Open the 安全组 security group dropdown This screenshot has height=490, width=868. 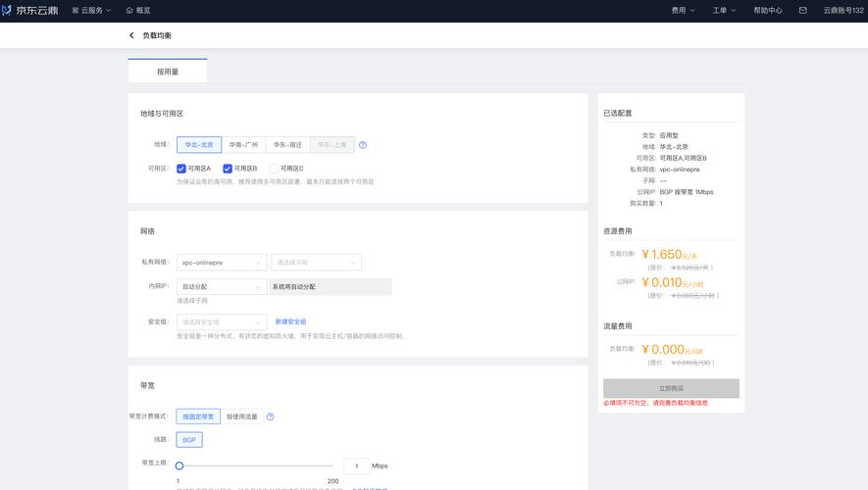(x=222, y=321)
